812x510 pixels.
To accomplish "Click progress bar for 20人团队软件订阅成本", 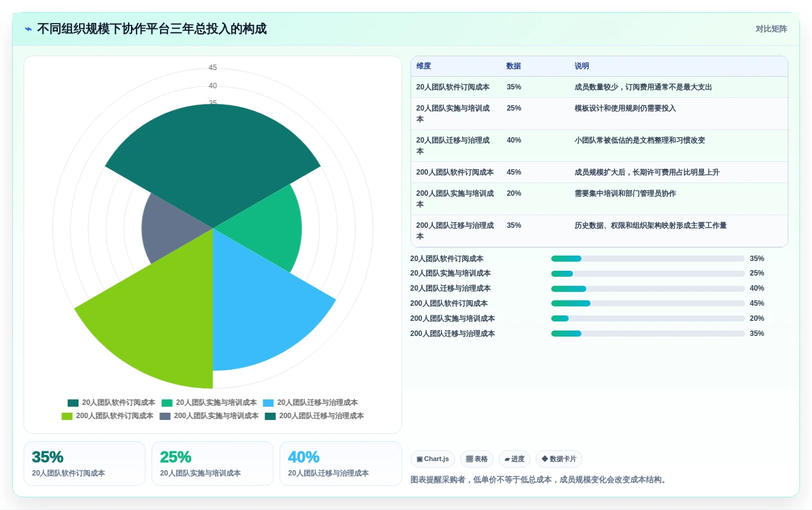I will coord(648,259).
